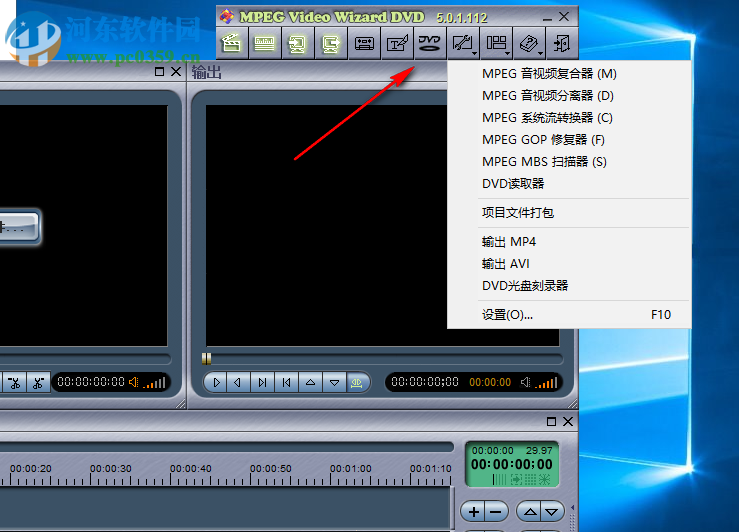This screenshot has width=739, height=532.
Task: Open the wrench tools dropdown button
Action: [463, 43]
